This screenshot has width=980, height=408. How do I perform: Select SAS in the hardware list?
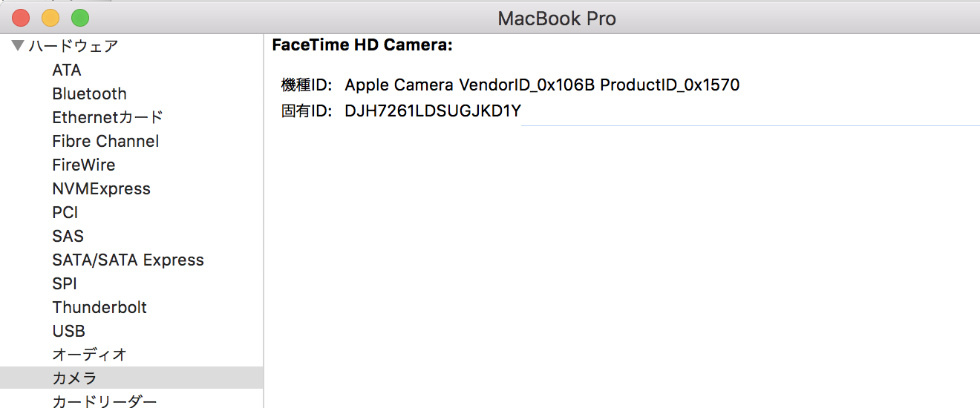tap(68, 237)
